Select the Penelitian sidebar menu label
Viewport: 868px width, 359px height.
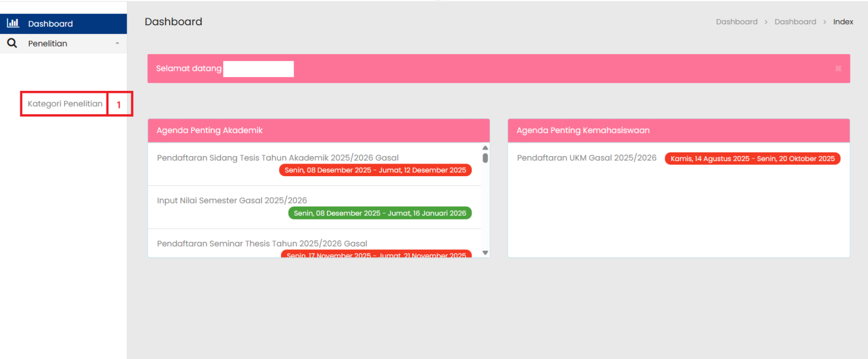tap(47, 43)
